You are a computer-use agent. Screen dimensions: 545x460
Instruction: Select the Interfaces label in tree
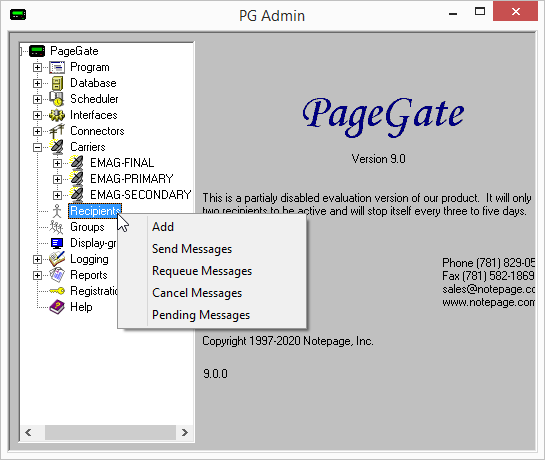point(94,115)
